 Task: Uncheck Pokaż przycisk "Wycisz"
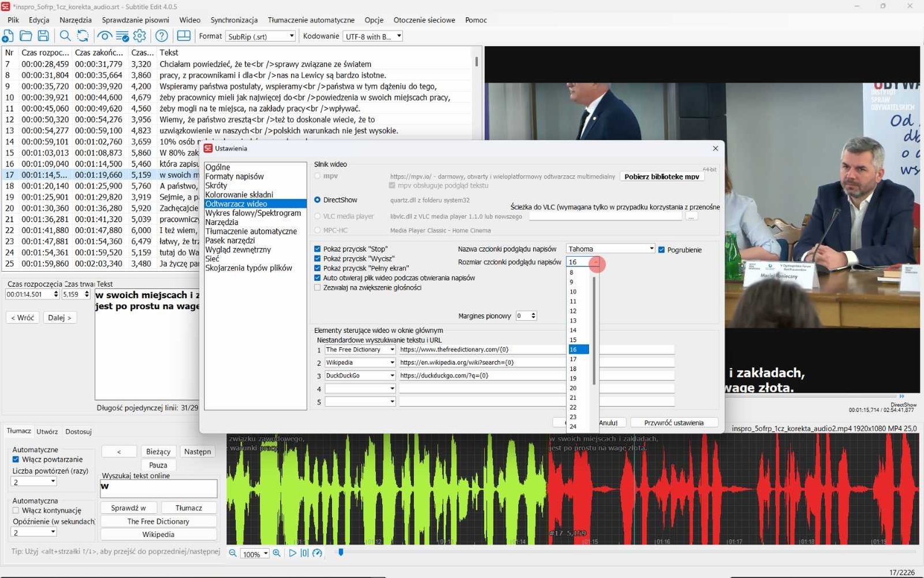point(317,258)
